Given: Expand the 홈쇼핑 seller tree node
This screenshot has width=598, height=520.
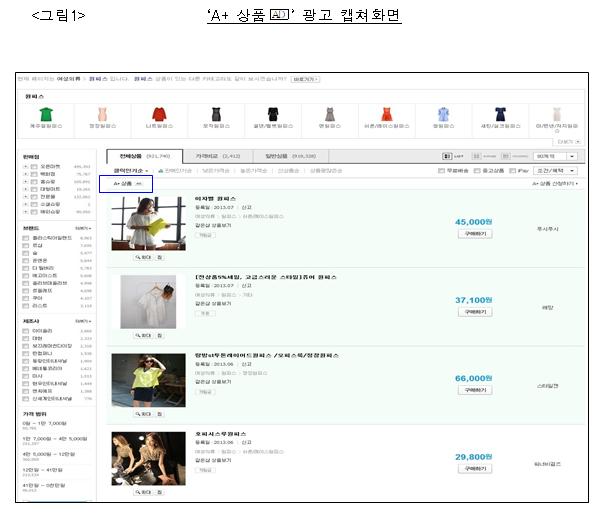Looking at the screenshot, I should pyautogui.click(x=25, y=182).
